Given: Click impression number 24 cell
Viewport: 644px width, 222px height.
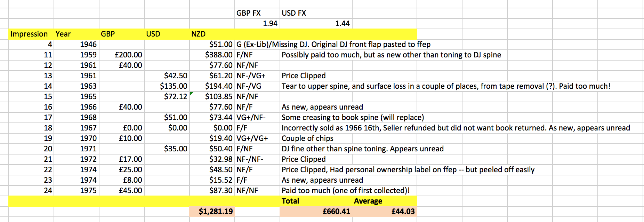Looking at the screenshot, I should tap(31, 191).
